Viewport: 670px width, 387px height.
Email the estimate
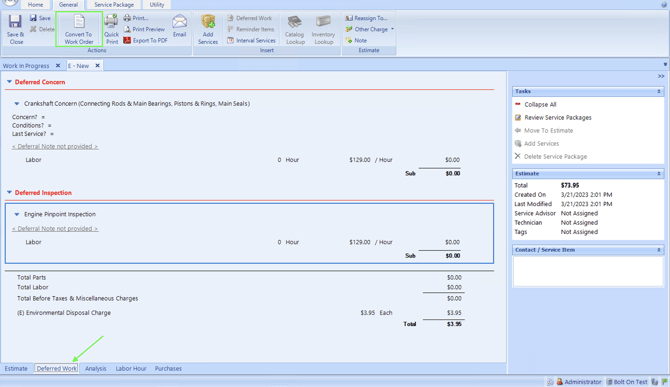179,26
